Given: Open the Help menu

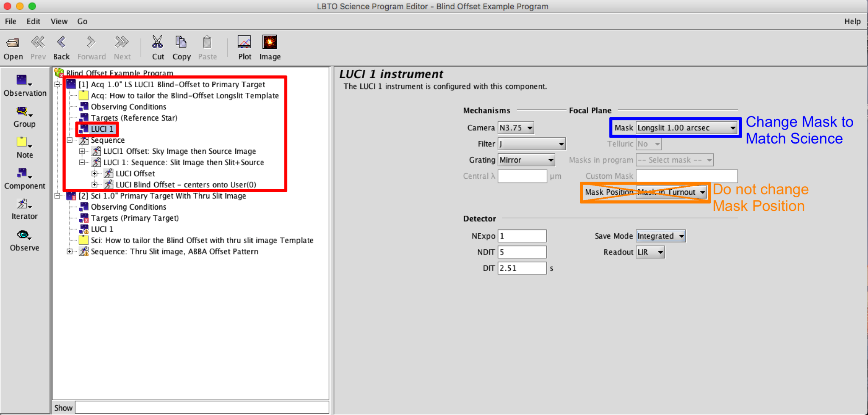Looking at the screenshot, I should point(852,21).
